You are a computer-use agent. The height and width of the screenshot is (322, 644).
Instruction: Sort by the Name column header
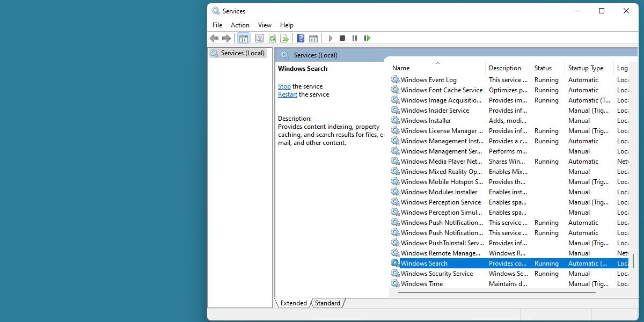pos(437,68)
